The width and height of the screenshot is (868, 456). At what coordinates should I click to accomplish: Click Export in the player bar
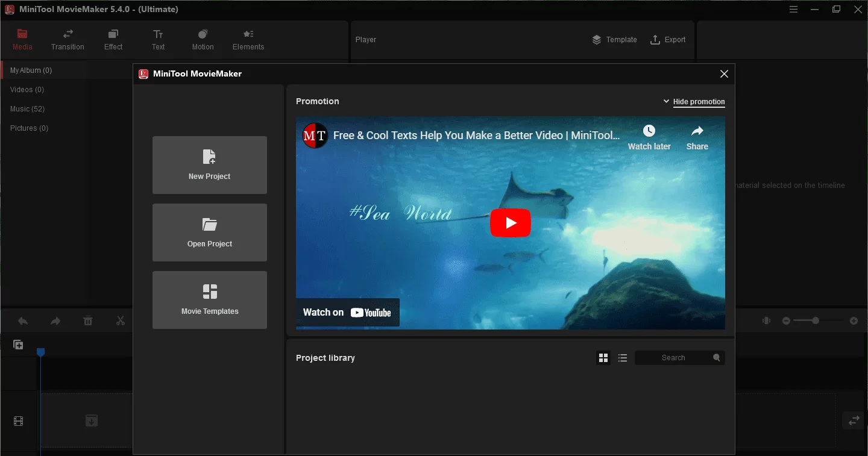coord(668,39)
